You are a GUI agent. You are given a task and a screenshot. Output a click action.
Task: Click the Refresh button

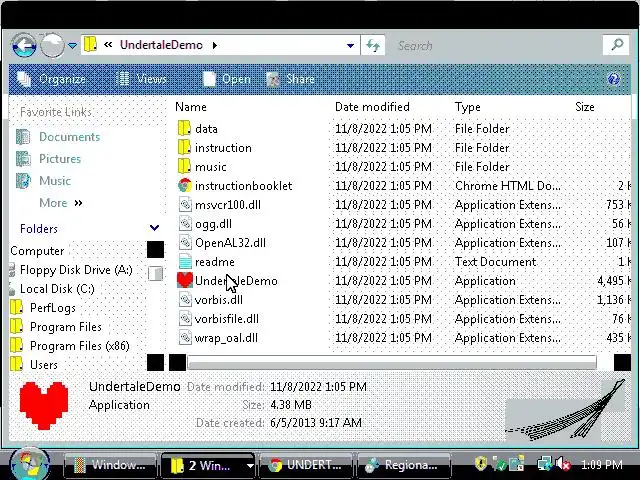tap(373, 45)
